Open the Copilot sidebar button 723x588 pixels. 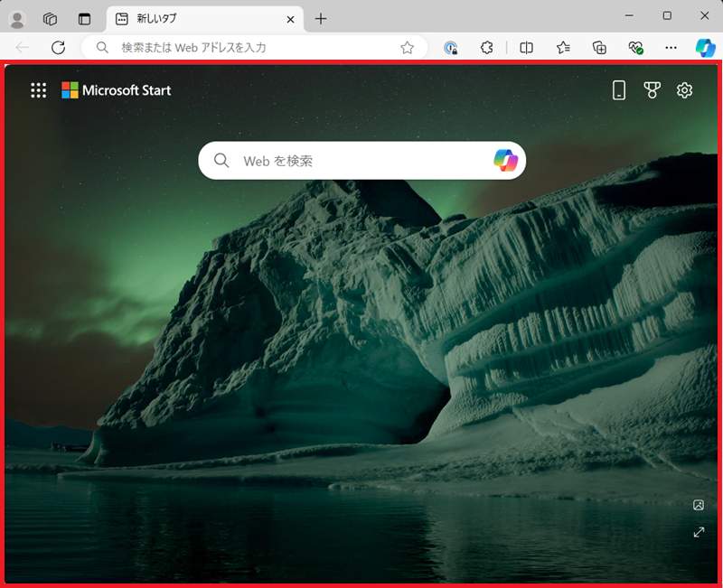(706, 48)
